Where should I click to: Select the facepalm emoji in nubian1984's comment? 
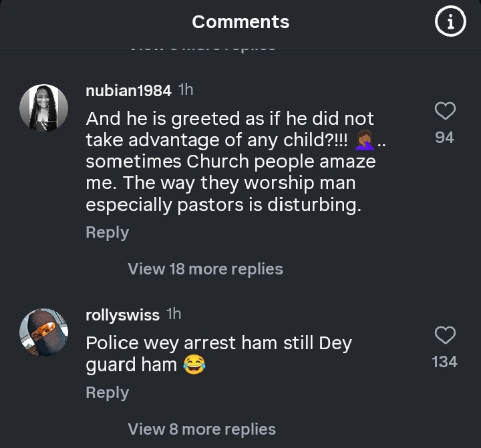click(x=364, y=140)
